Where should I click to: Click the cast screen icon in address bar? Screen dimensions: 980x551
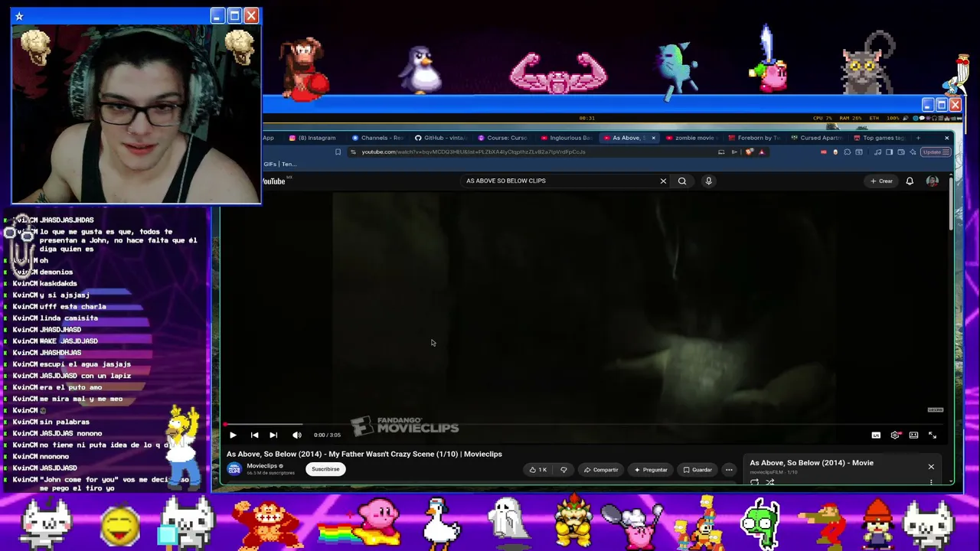[720, 152]
